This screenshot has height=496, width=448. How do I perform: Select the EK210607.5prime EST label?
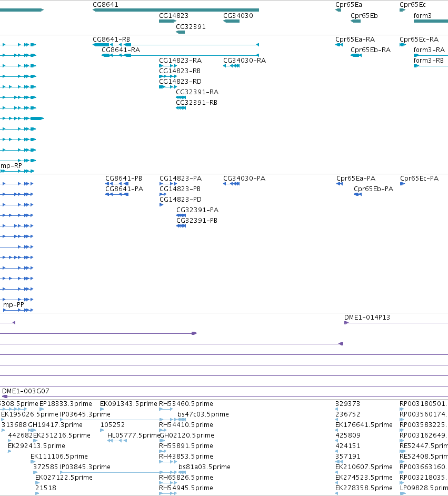(364, 467)
